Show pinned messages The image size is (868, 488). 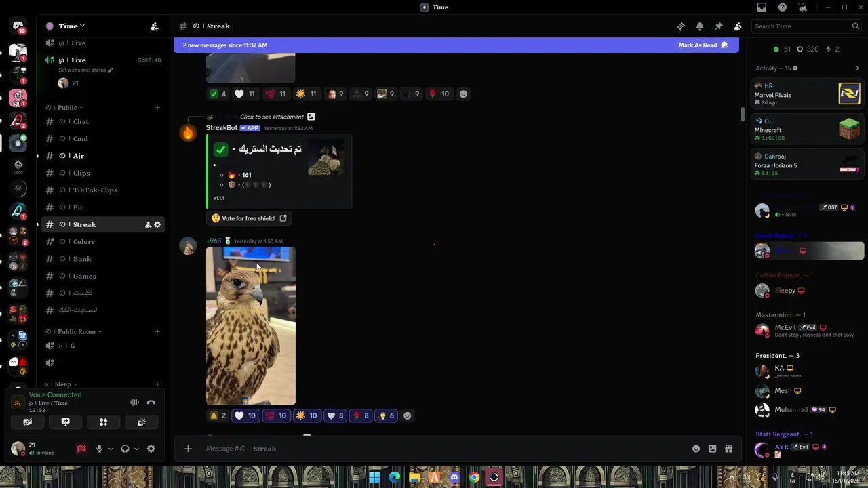pyautogui.click(x=719, y=26)
